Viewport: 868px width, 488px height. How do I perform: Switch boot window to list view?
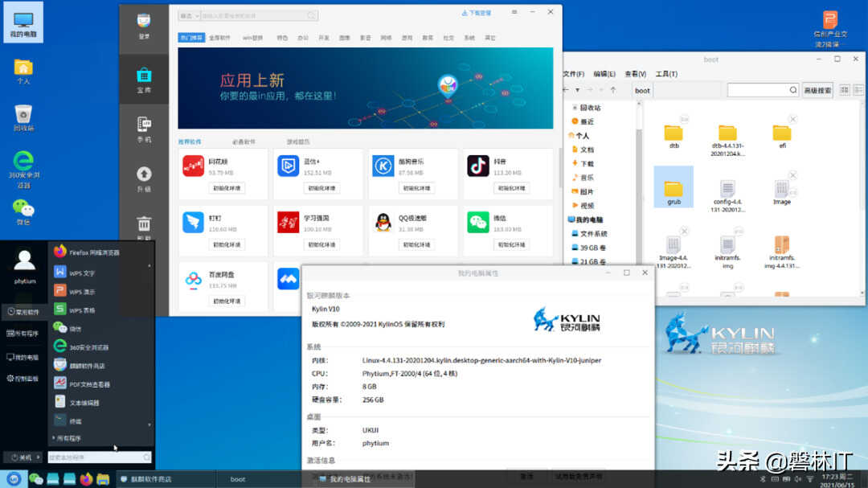click(x=858, y=90)
